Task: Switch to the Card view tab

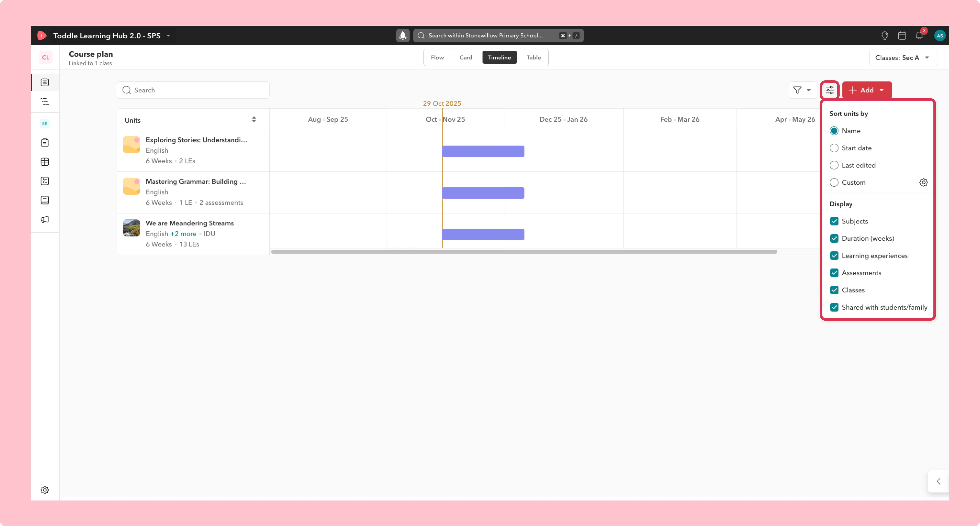Action: (466, 57)
